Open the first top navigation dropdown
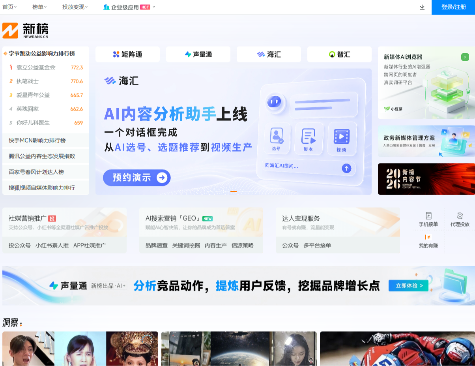This screenshot has width=475, height=366. click(x=10, y=7)
